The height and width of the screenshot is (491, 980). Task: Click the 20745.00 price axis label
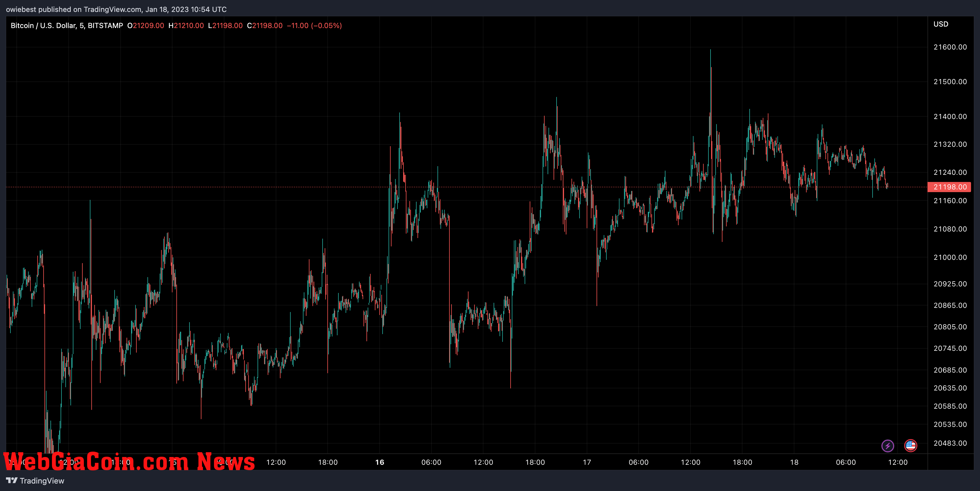pyautogui.click(x=950, y=348)
